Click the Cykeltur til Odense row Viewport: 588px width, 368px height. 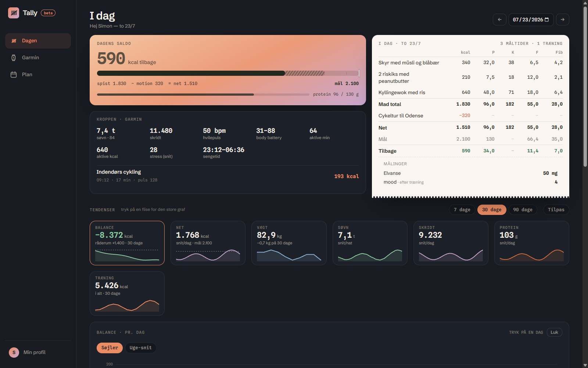point(470,116)
